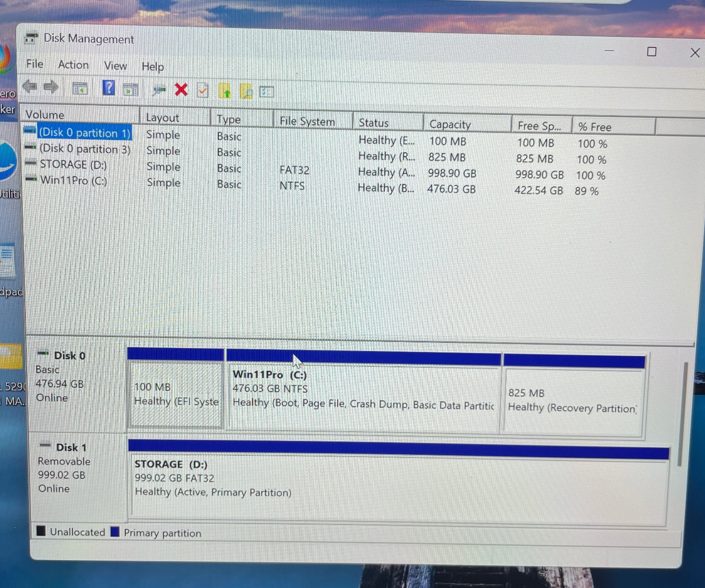Open the Action menu

(x=73, y=65)
